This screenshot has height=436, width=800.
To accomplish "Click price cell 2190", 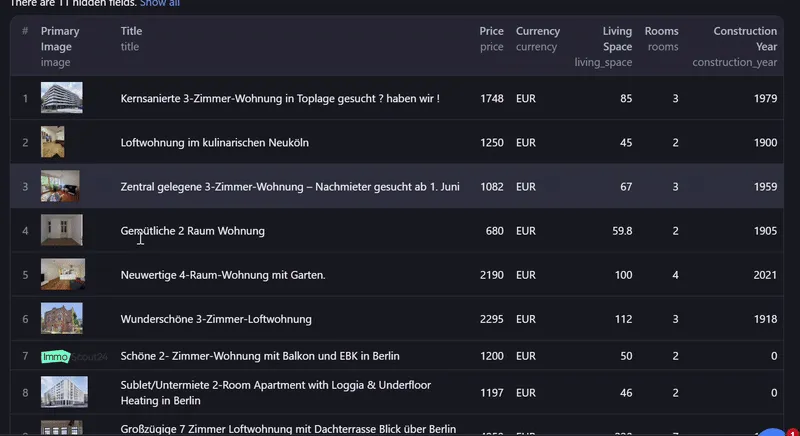I will 491,275.
